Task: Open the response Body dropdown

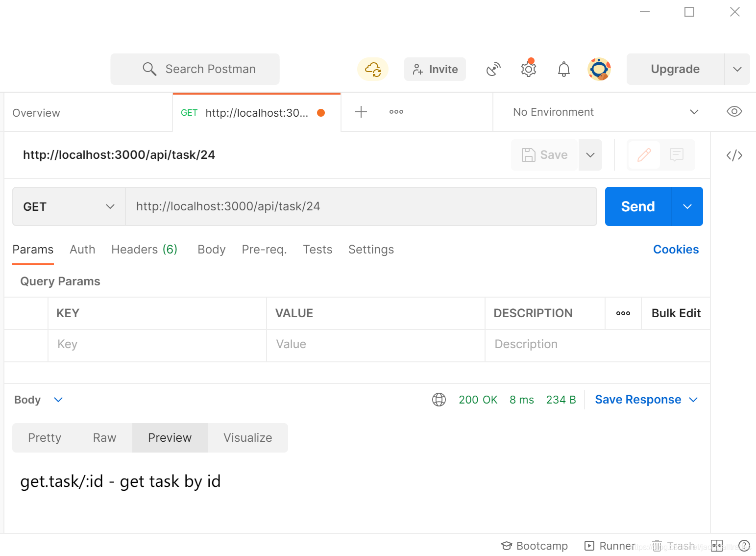Action: click(39, 400)
